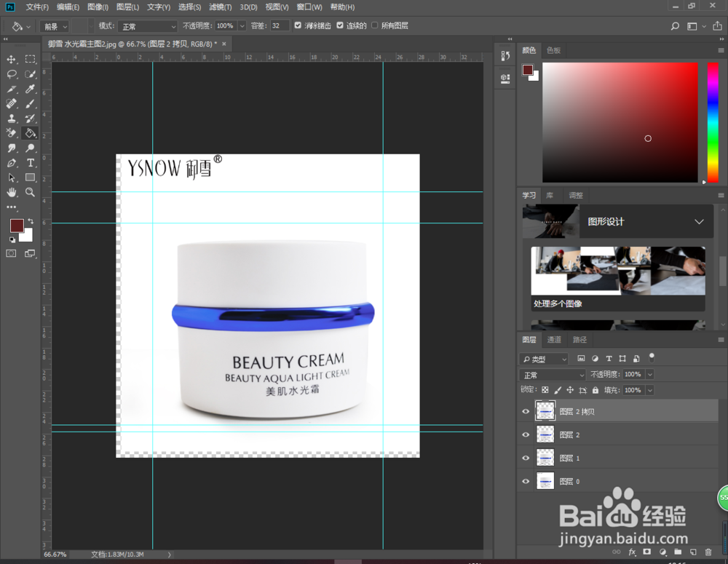The height and width of the screenshot is (564, 728).
Task: Enable the all layers checkbox
Action: [375, 25]
